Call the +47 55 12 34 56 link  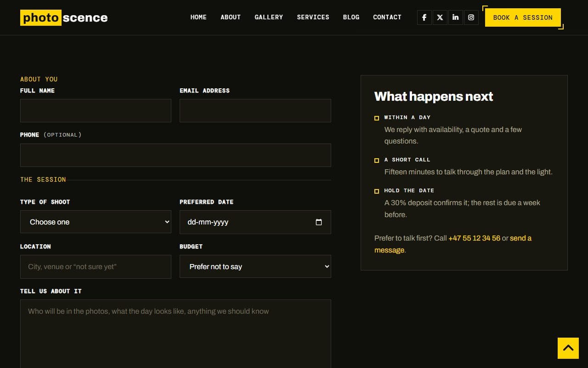pyautogui.click(x=474, y=238)
